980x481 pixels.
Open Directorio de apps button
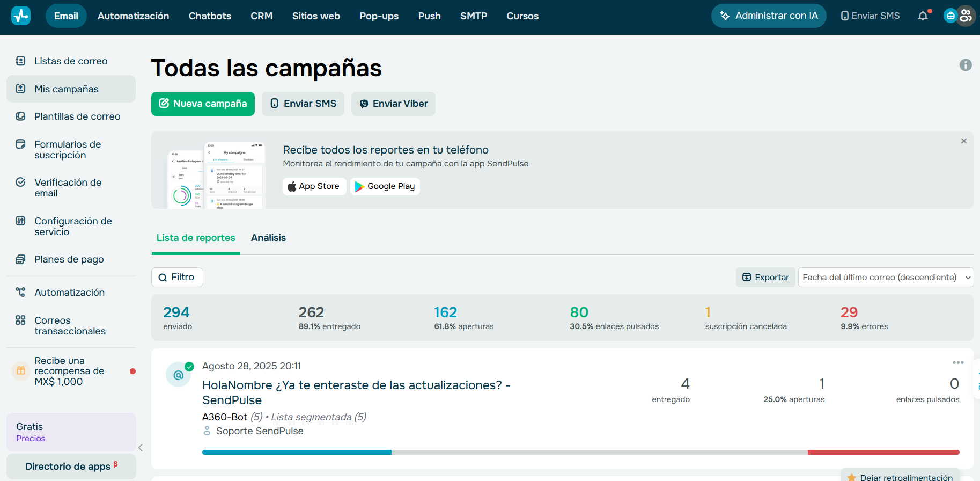point(71,467)
